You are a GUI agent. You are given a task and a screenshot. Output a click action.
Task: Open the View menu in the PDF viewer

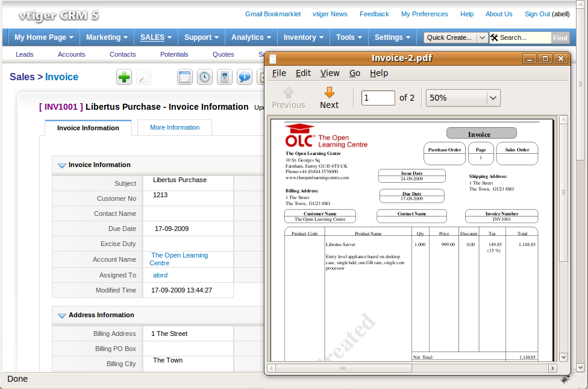point(330,73)
